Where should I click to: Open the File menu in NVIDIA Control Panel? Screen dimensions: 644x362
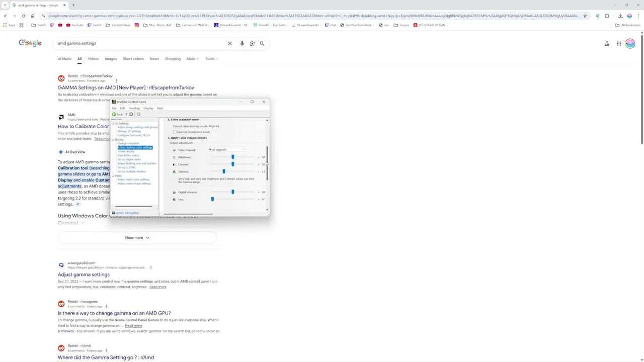click(x=114, y=109)
